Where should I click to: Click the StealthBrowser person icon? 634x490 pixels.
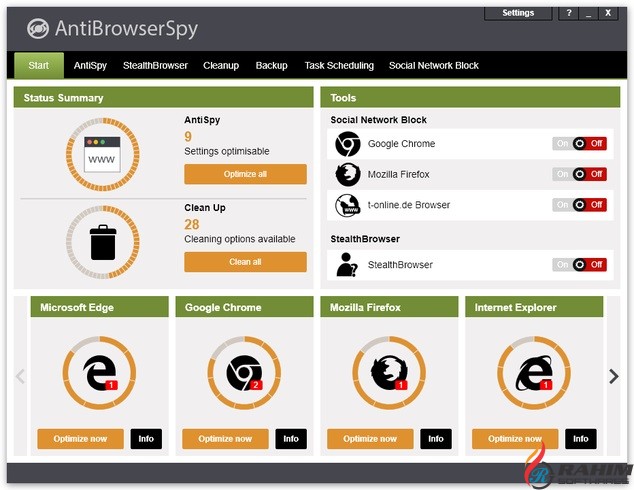click(347, 265)
